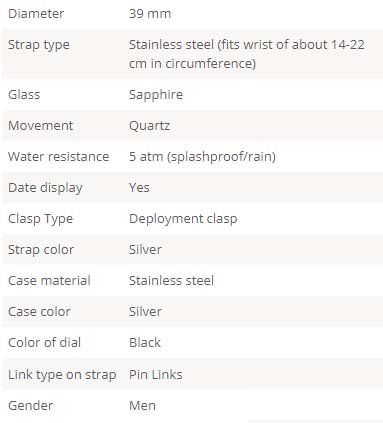The width and height of the screenshot is (383, 423).
Task: Select the 39 mm diameter value
Action: pyautogui.click(x=150, y=14)
